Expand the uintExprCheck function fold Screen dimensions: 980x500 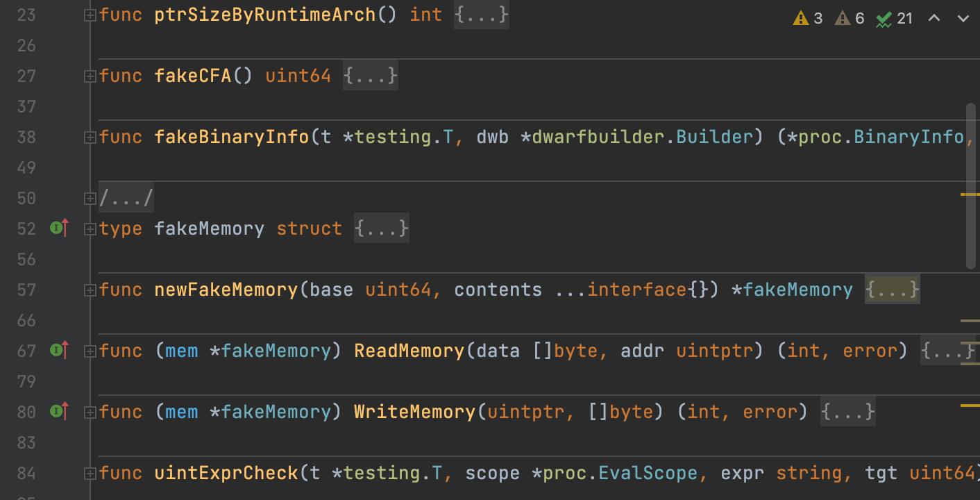(x=89, y=473)
